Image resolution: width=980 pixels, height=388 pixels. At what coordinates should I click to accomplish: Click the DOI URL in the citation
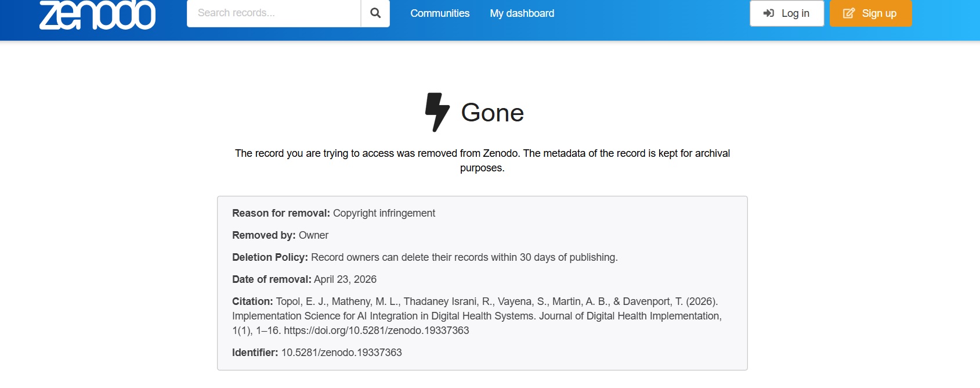coord(376,330)
